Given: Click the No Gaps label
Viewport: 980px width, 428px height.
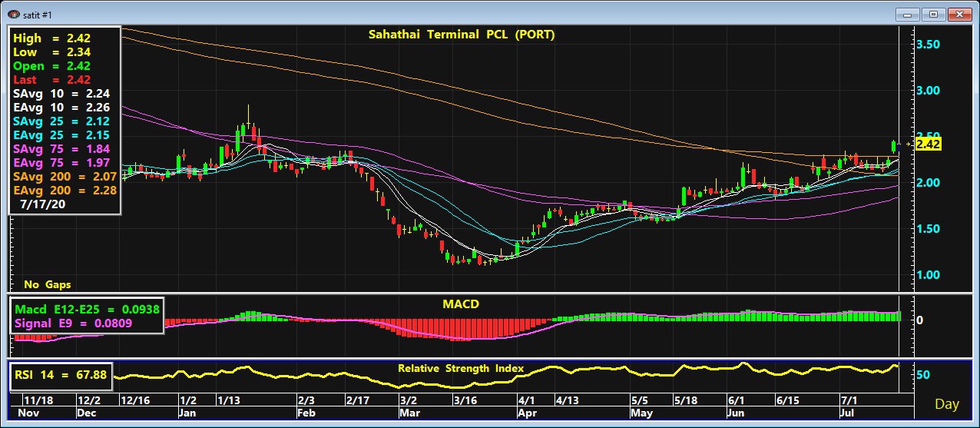Looking at the screenshot, I should tap(48, 284).
